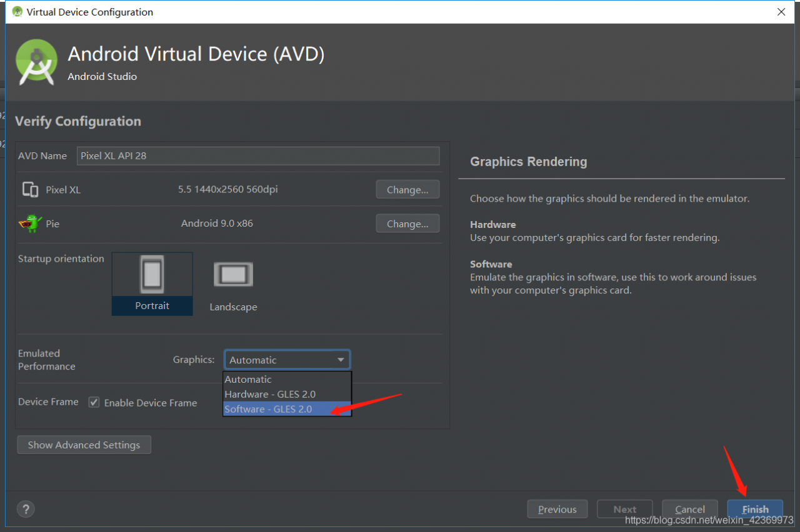The width and height of the screenshot is (800, 532).
Task: Click the AVD Name text field
Action: click(x=258, y=156)
